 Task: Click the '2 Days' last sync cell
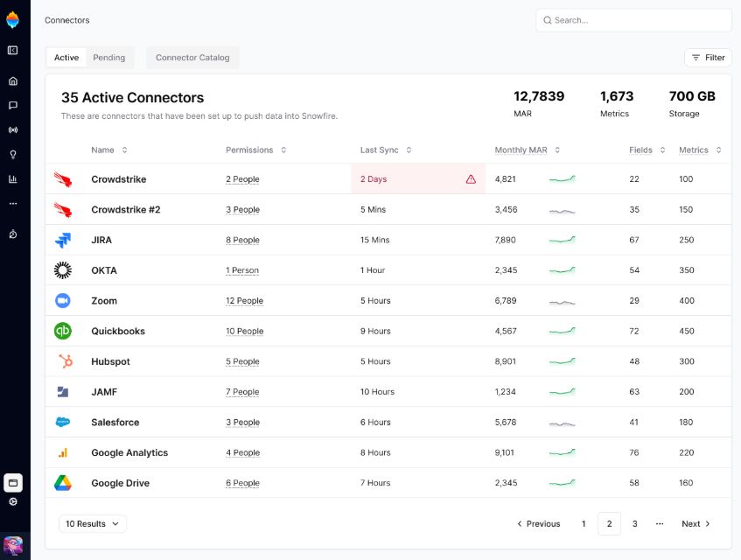pyautogui.click(x=418, y=179)
